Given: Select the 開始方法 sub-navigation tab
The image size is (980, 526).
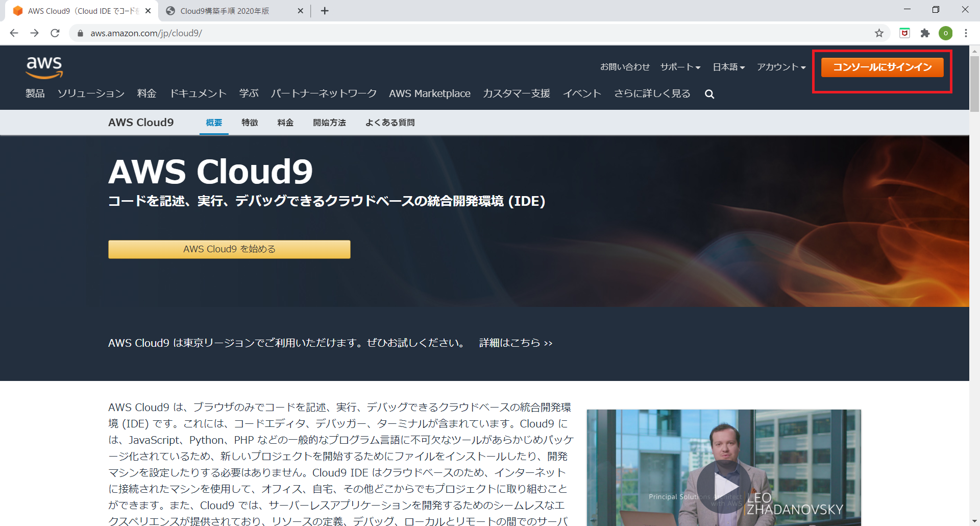Looking at the screenshot, I should (329, 123).
